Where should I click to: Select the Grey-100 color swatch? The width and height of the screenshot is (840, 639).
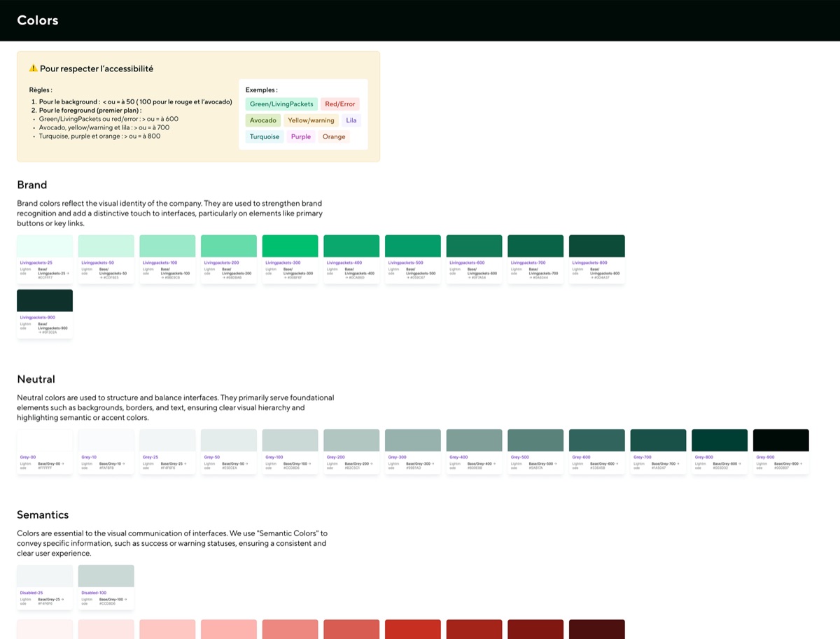click(x=290, y=440)
